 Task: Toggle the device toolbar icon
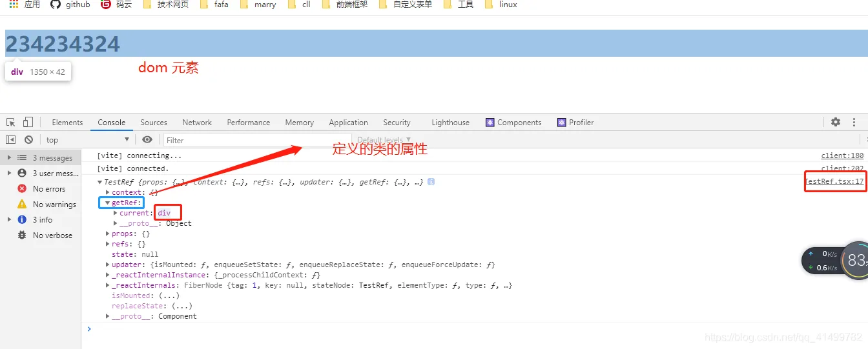(x=28, y=122)
